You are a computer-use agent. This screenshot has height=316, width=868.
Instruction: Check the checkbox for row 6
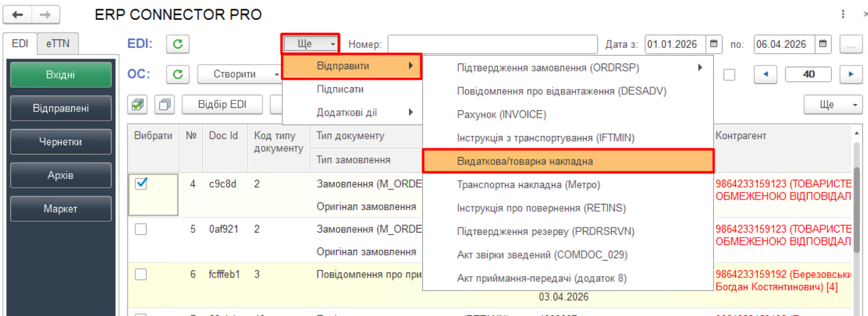pos(141,274)
